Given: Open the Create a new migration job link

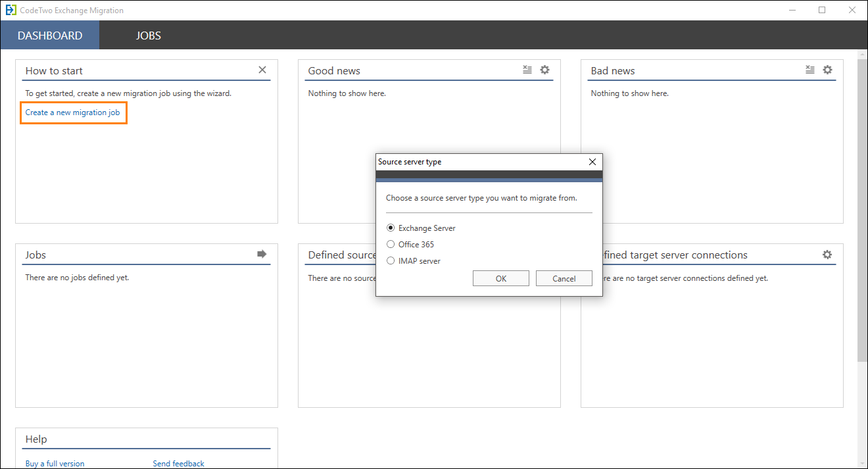Looking at the screenshot, I should [72, 112].
